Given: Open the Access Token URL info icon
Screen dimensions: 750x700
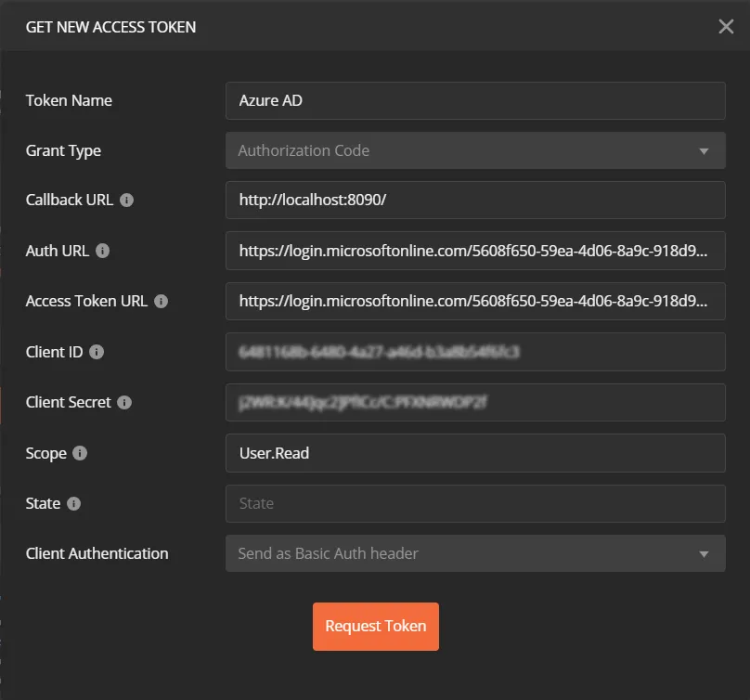Looking at the screenshot, I should point(162,301).
